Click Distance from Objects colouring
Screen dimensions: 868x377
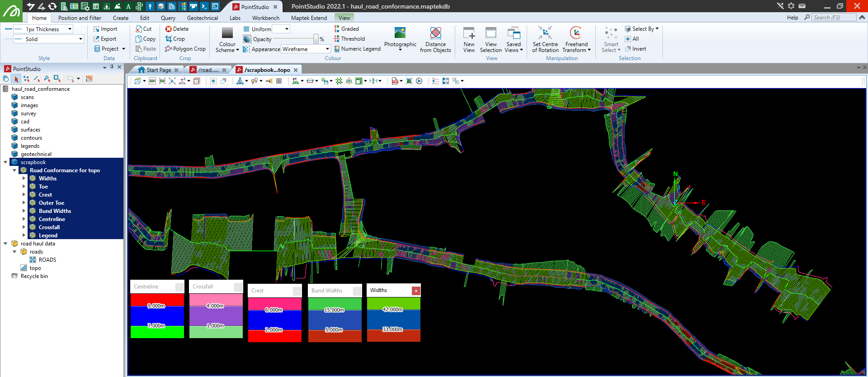point(435,40)
